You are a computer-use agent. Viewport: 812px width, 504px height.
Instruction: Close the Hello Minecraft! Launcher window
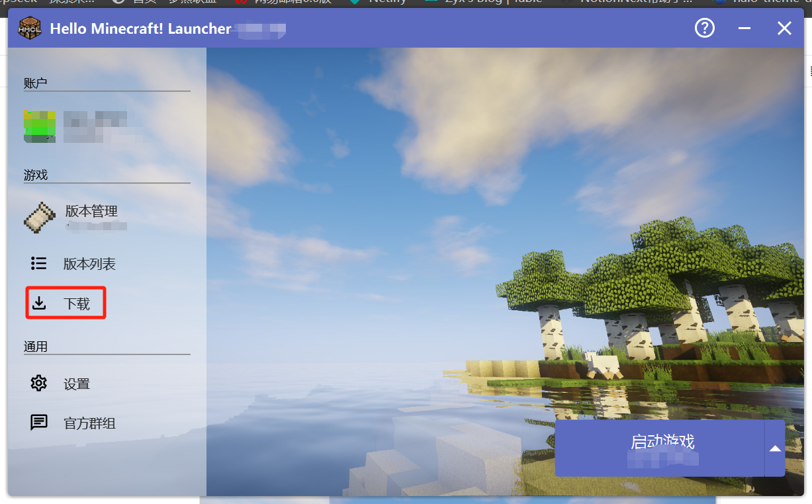tap(784, 28)
